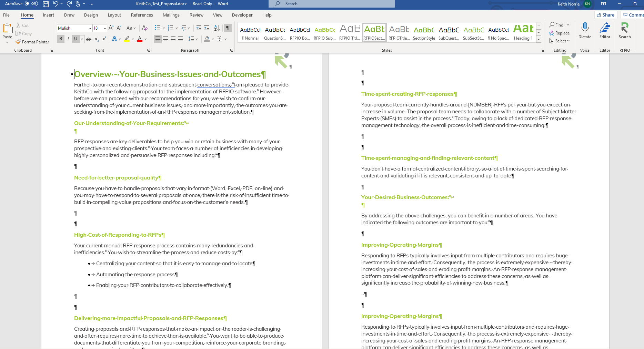Screen dimensions: 644x349
Task: Apply bulleted list
Action: pyautogui.click(x=158, y=28)
